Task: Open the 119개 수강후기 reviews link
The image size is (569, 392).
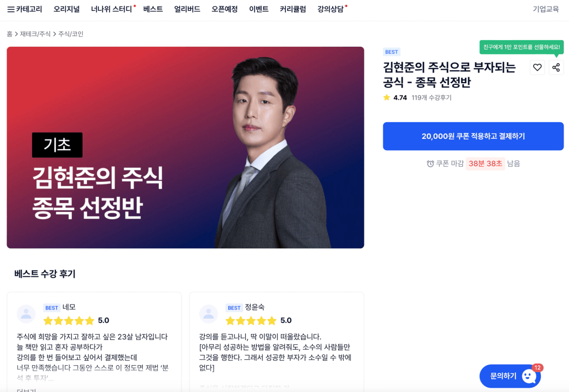Action: (432, 98)
